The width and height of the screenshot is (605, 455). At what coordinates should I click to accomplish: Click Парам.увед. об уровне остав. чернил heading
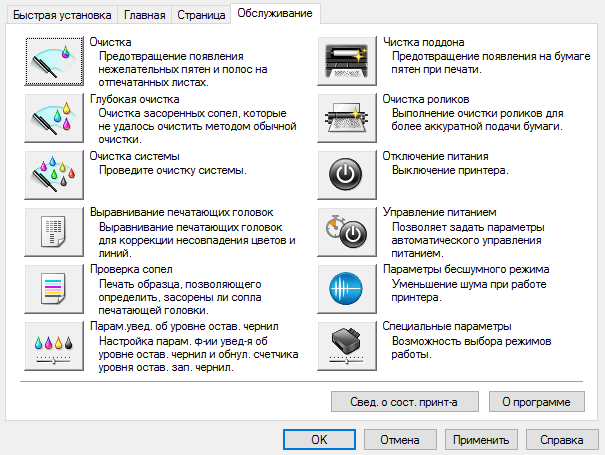184,326
